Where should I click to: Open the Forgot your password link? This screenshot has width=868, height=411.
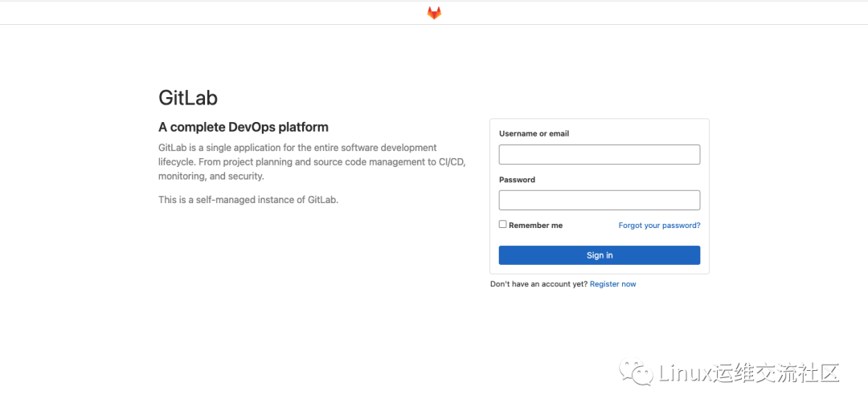(659, 226)
